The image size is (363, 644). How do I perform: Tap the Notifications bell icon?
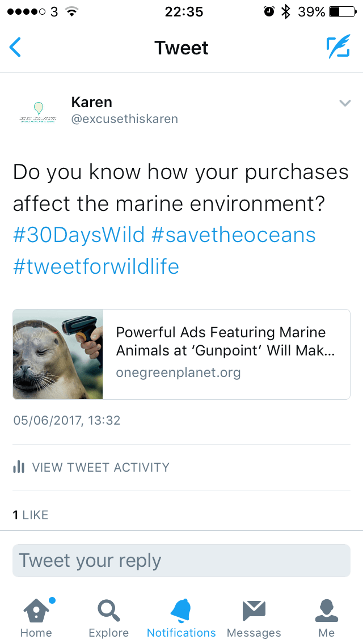[181, 611]
